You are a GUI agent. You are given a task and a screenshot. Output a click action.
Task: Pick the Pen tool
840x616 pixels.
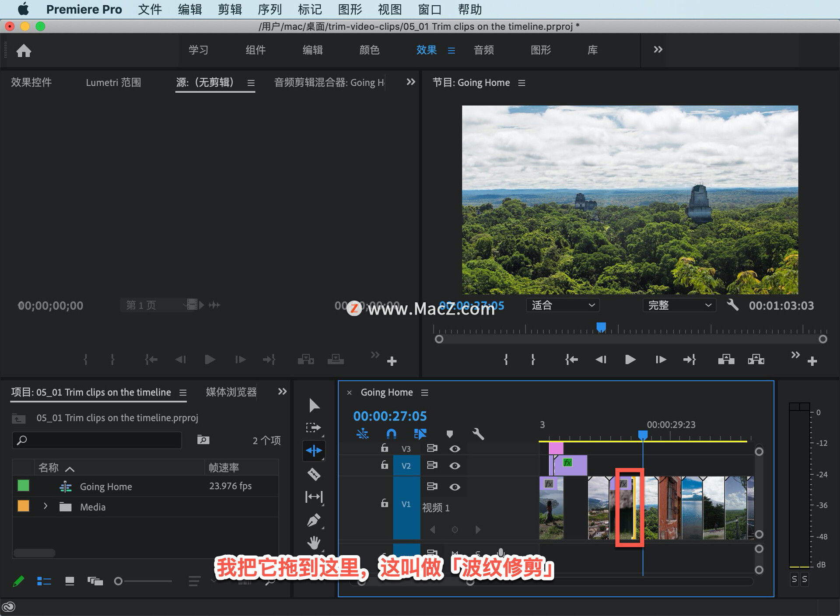click(x=314, y=520)
